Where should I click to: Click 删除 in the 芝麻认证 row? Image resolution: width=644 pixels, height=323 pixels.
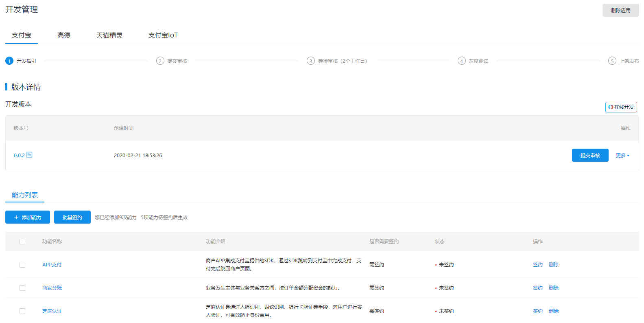click(x=554, y=311)
